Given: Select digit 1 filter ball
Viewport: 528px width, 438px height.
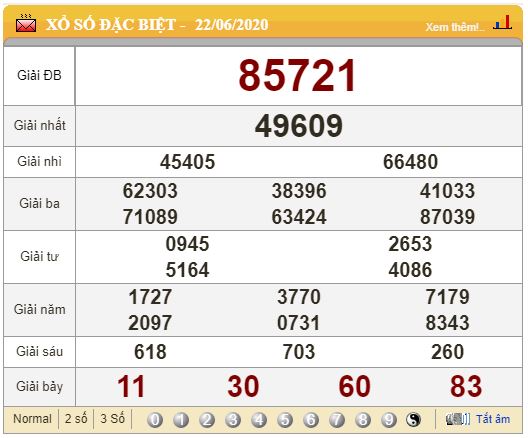Looking at the screenshot, I should [181, 420].
